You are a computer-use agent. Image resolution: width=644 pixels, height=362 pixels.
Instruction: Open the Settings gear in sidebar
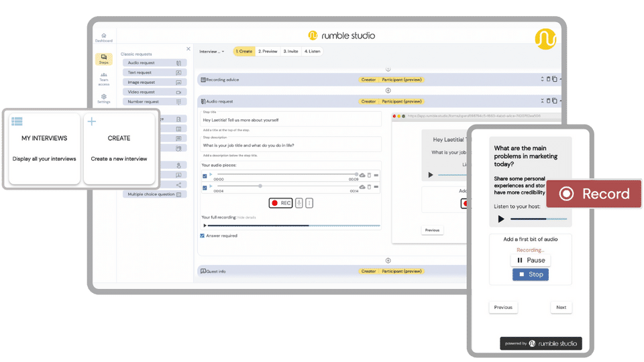[103, 99]
